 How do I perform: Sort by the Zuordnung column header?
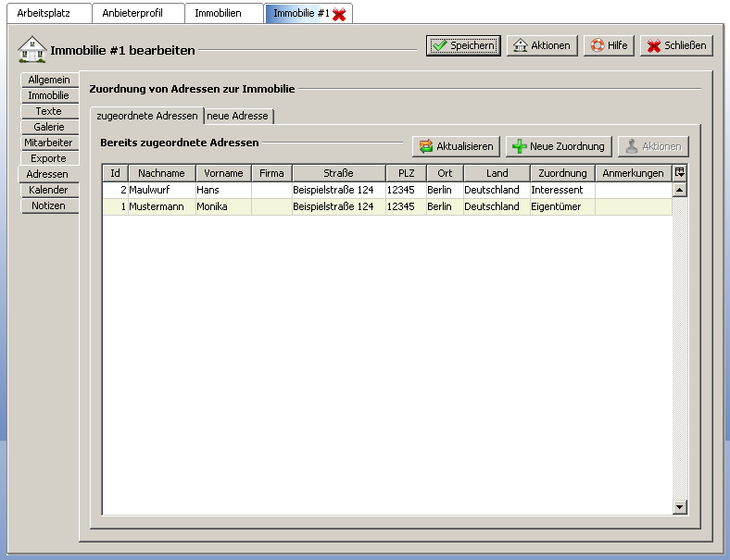[x=562, y=173]
